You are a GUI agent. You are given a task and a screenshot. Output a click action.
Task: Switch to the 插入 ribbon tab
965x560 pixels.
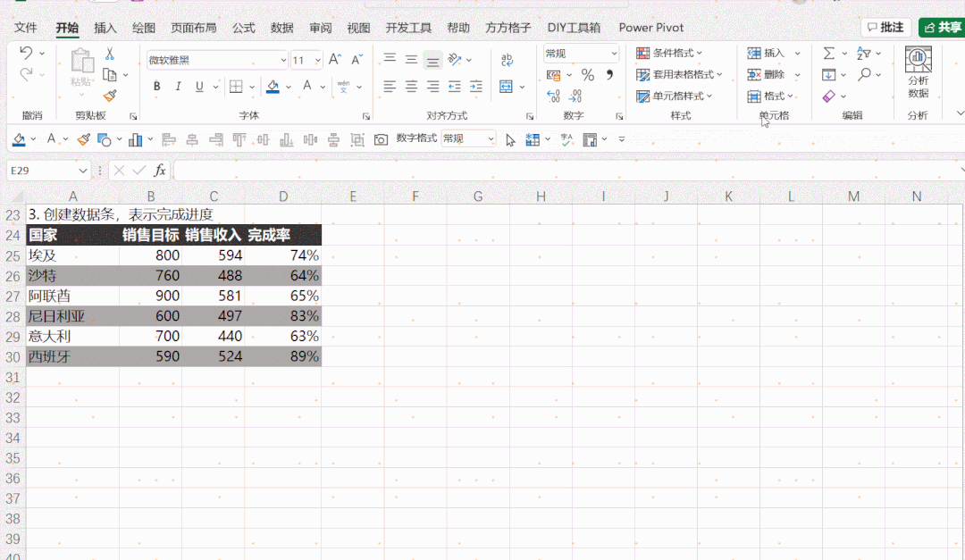click(105, 28)
